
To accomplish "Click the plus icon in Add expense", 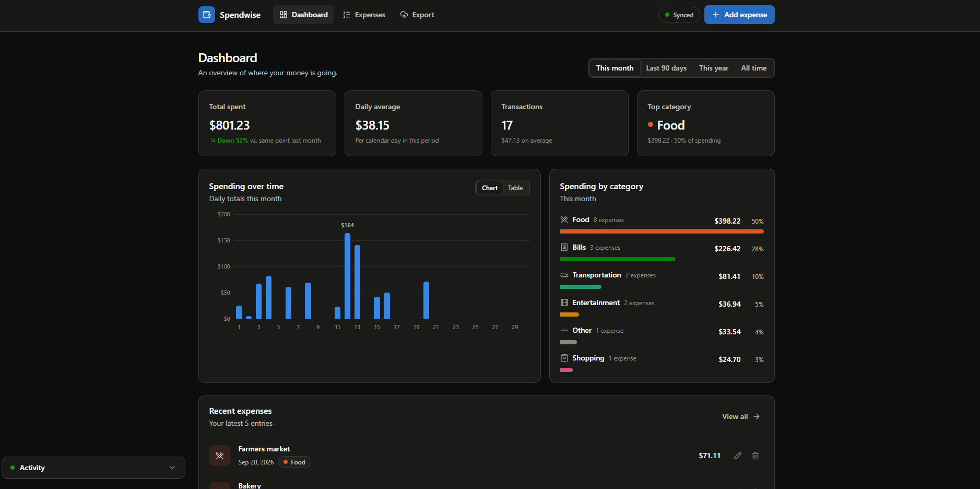I will pos(716,15).
